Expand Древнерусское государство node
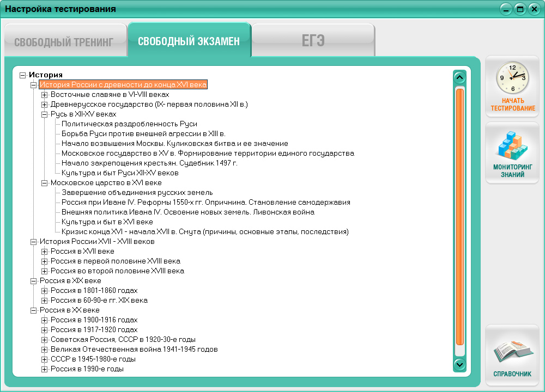Viewport: 545px width, 392px height. click(x=44, y=105)
